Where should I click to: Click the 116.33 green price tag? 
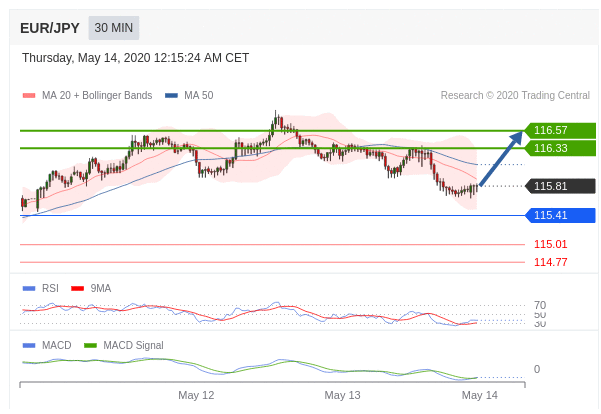tap(560, 148)
